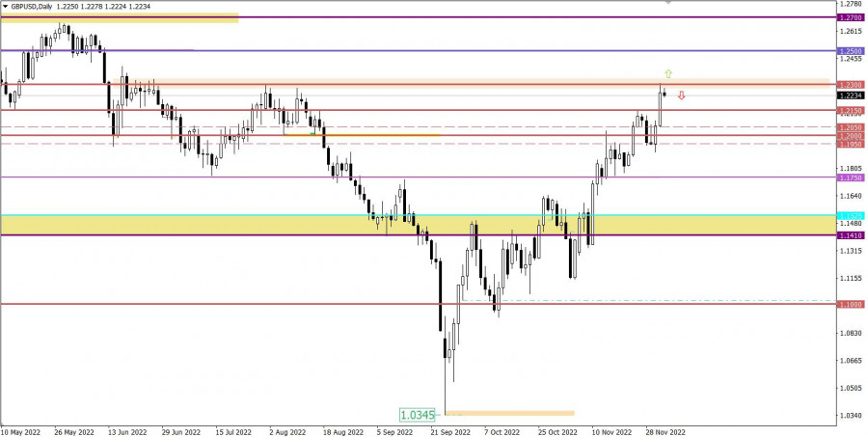Viewport: 868px width, 437px height.
Task: Click the 1.1640 price scale value
Action: pos(850,196)
